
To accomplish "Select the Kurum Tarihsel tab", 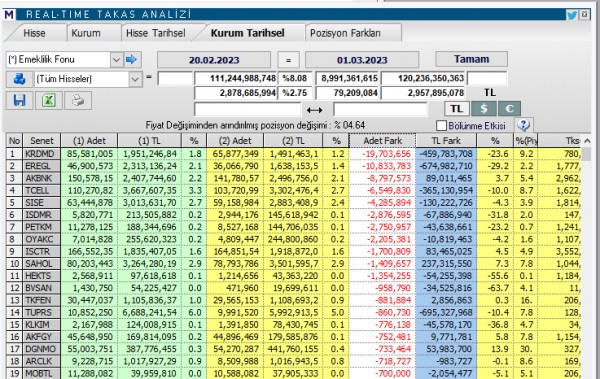I will coord(248,33).
